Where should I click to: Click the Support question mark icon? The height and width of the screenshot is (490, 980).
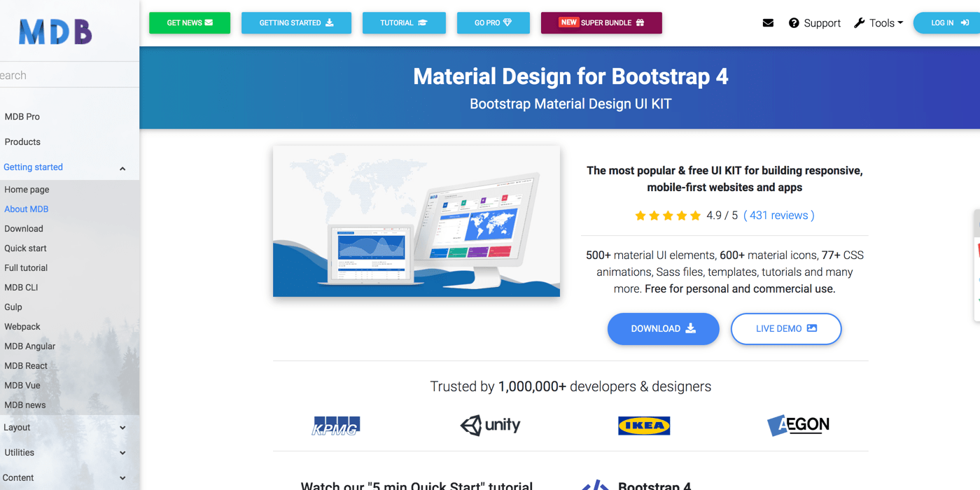point(794,23)
